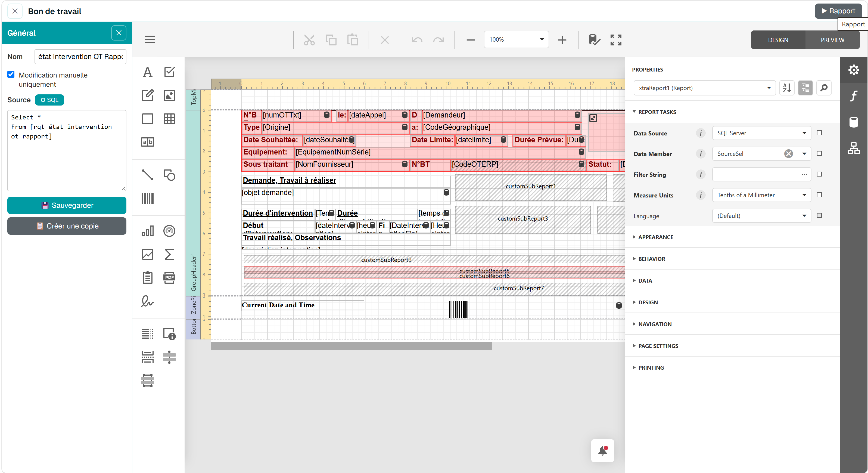This screenshot has width=868, height=473.
Task: Click the Nom input field
Action: [80, 57]
